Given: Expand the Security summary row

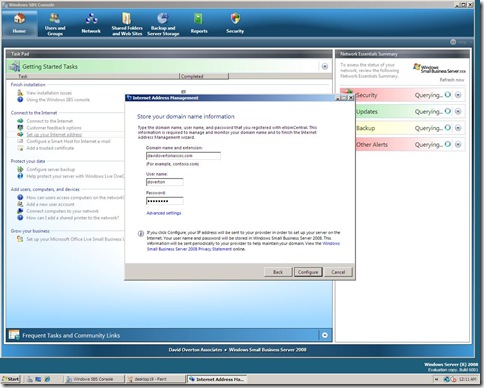Looking at the screenshot, I should [458, 95].
